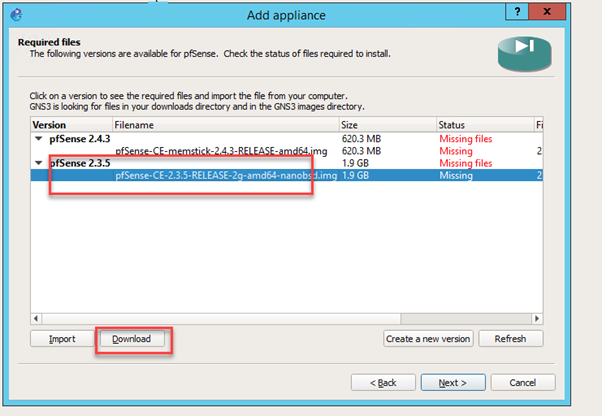Click the left scroll arrow

[36, 319]
